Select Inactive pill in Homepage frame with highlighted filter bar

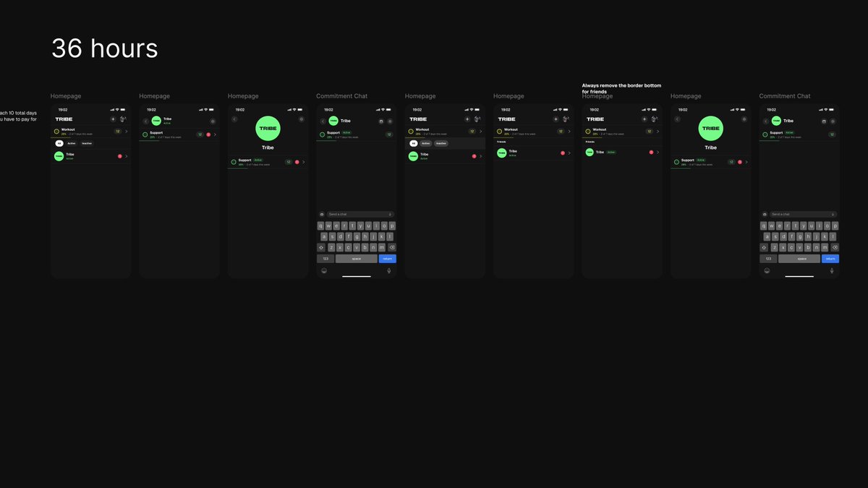[441, 144]
